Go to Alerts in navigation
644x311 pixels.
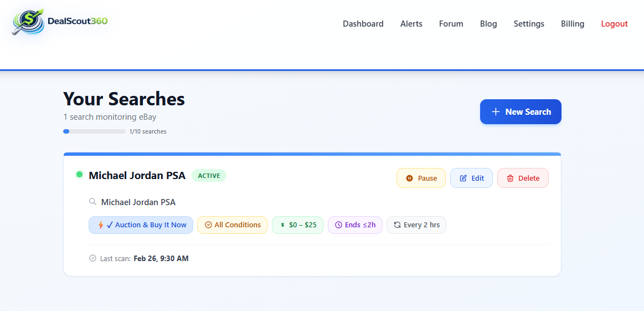(x=411, y=24)
